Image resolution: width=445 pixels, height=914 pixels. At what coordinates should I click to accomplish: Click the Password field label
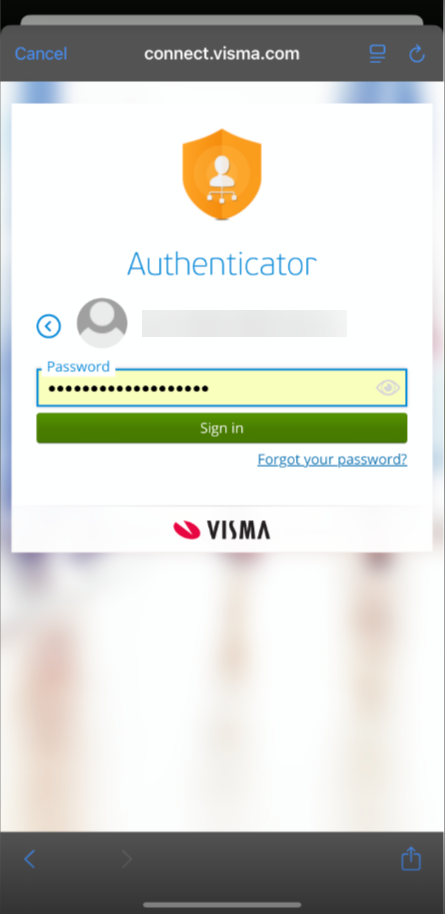tap(78, 366)
